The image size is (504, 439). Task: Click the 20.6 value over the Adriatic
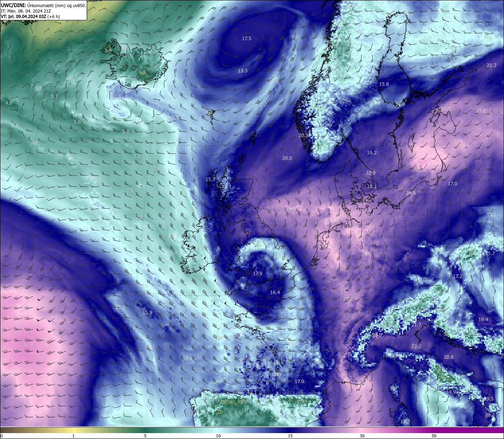(448, 357)
